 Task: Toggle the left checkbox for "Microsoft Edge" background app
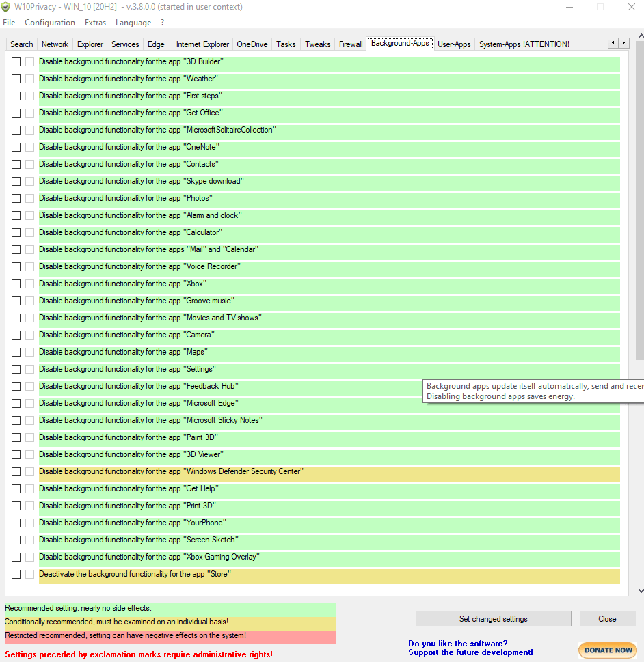point(16,403)
